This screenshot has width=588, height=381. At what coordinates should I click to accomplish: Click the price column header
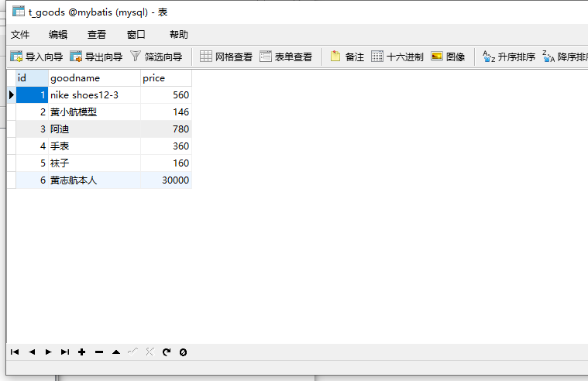[166, 78]
